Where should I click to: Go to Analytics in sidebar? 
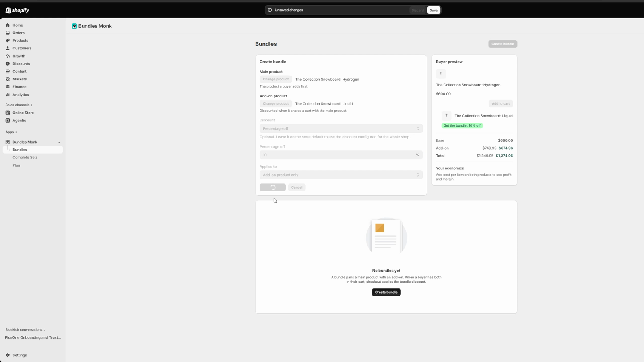coord(21,95)
